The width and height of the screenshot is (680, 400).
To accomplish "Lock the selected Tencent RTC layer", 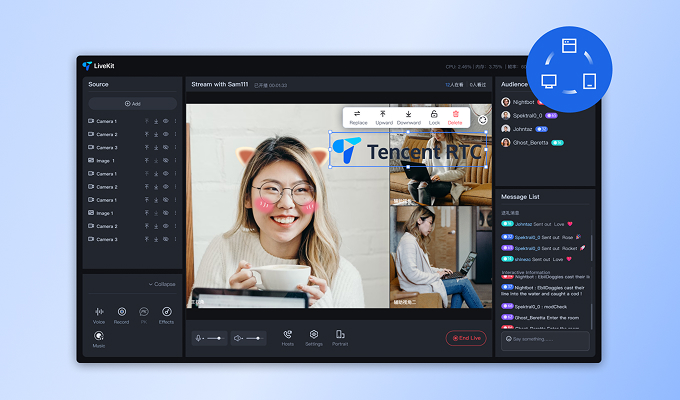I will pyautogui.click(x=434, y=117).
